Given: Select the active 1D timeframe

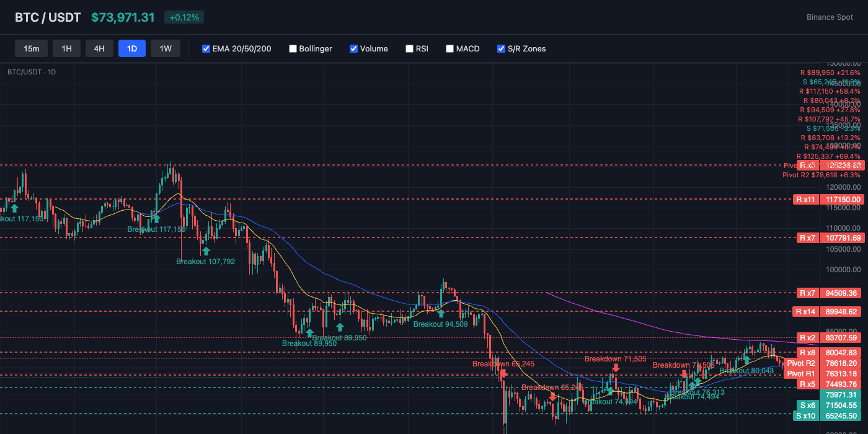Looking at the screenshot, I should click(132, 48).
